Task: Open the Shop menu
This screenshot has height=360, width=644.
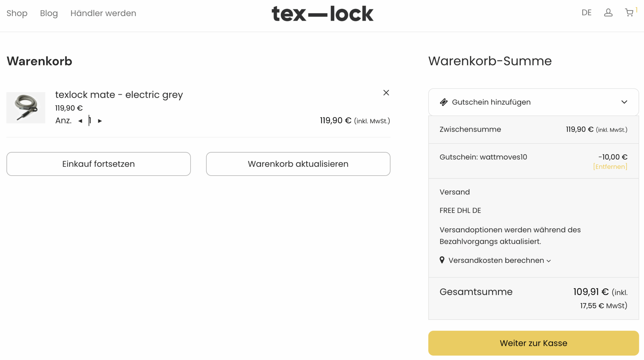Action: (17, 13)
